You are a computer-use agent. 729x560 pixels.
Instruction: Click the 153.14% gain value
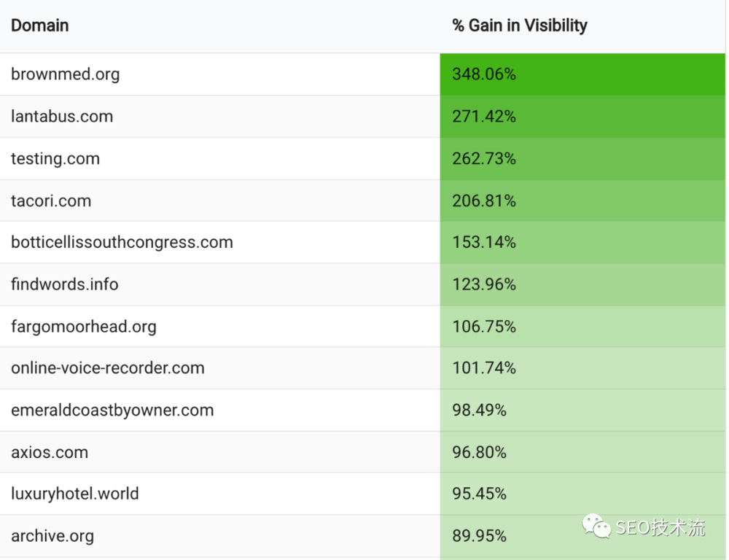pos(484,243)
